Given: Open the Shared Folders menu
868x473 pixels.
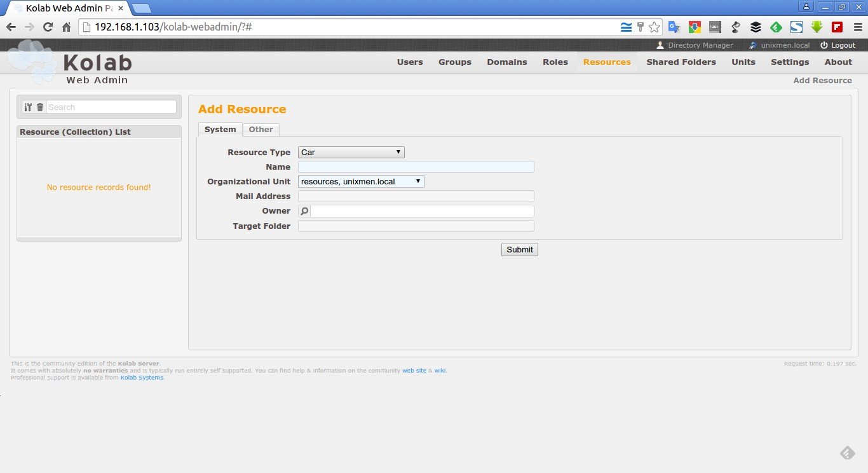Looking at the screenshot, I should pyautogui.click(x=681, y=62).
